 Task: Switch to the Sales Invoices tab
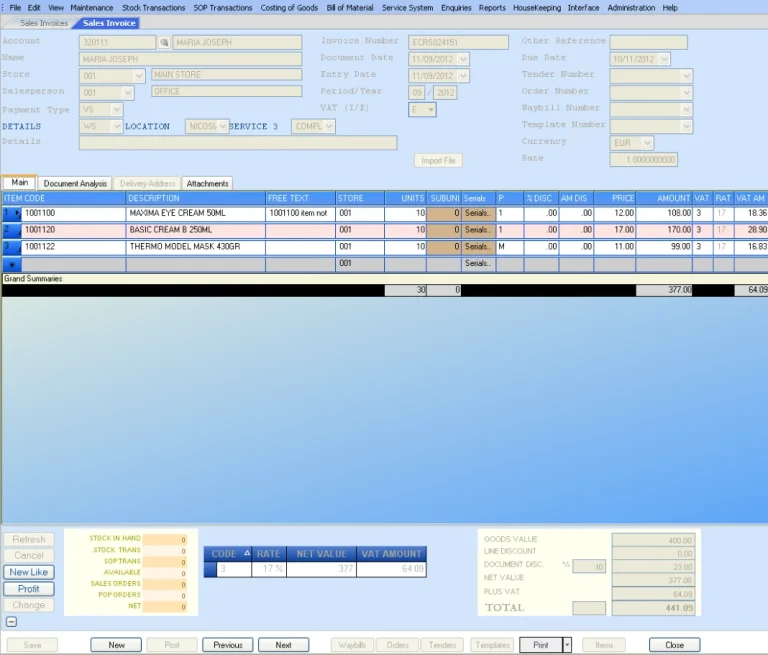pos(44,23)
